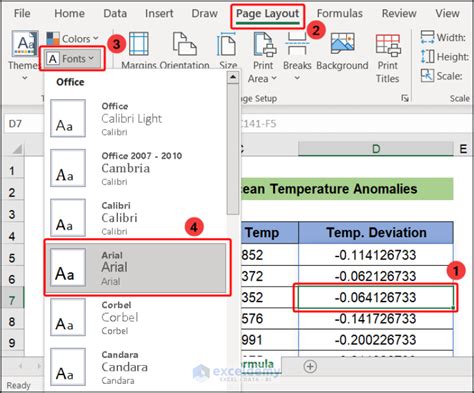474x393 pixels.
Task: Select row 7 header
Action: [x=12, y=300]
